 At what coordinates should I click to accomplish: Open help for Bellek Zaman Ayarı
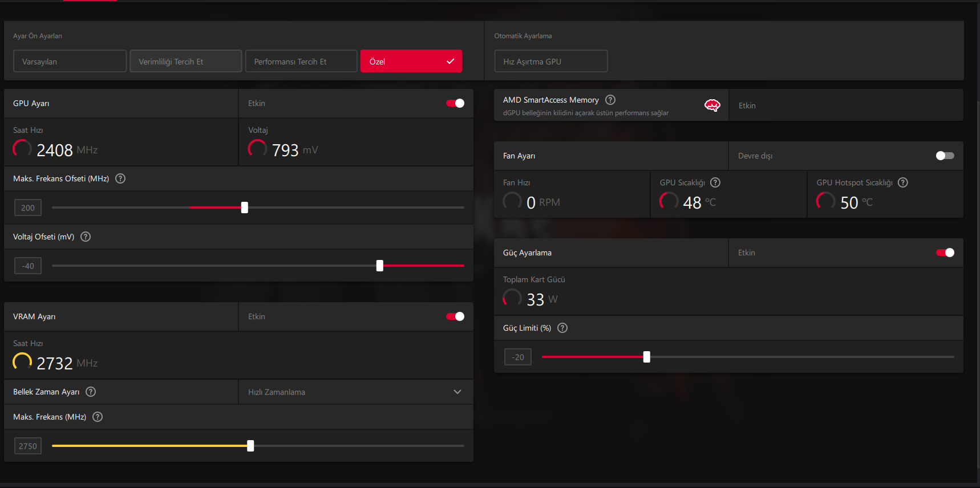pyautogui.click(x=91, y=392)
